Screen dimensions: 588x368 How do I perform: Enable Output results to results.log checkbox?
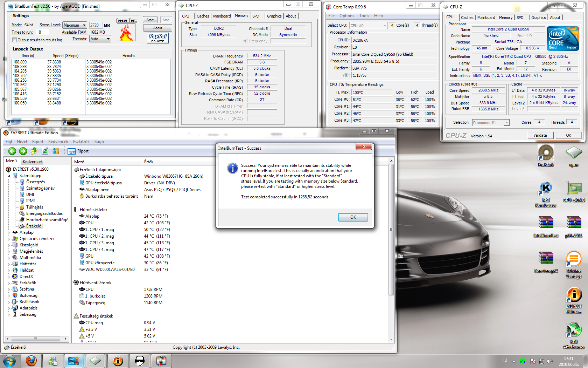tap(15, 40)
